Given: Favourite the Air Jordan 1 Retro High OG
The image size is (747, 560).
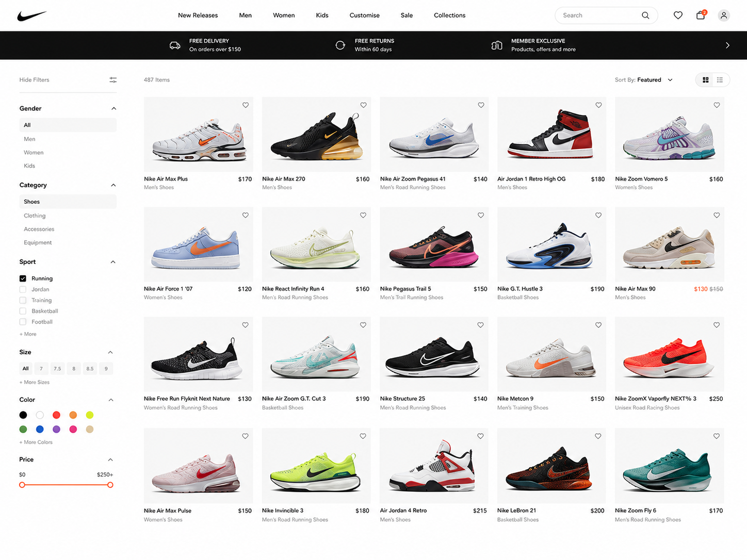Looking at the screenshot, I should (x=598, y=105).
